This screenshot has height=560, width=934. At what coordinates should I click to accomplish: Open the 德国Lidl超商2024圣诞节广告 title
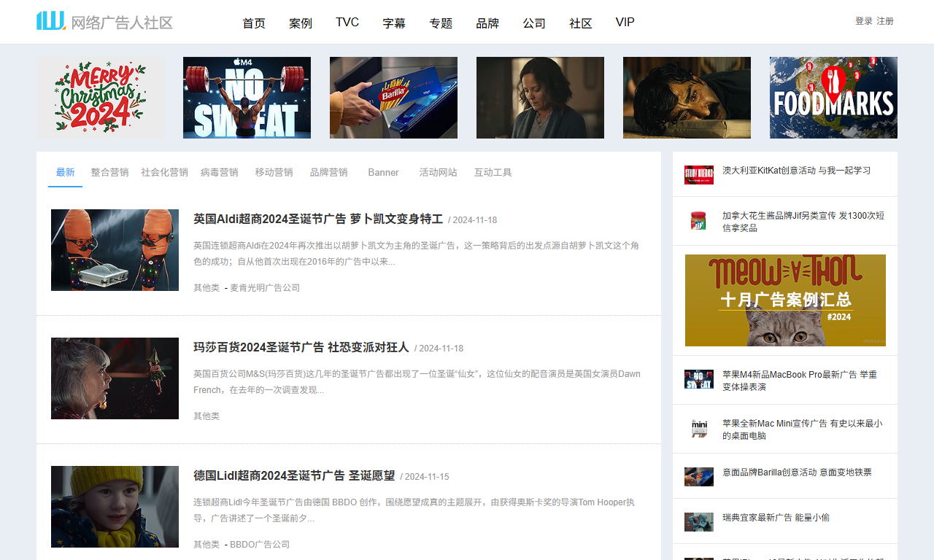[294, 475]
